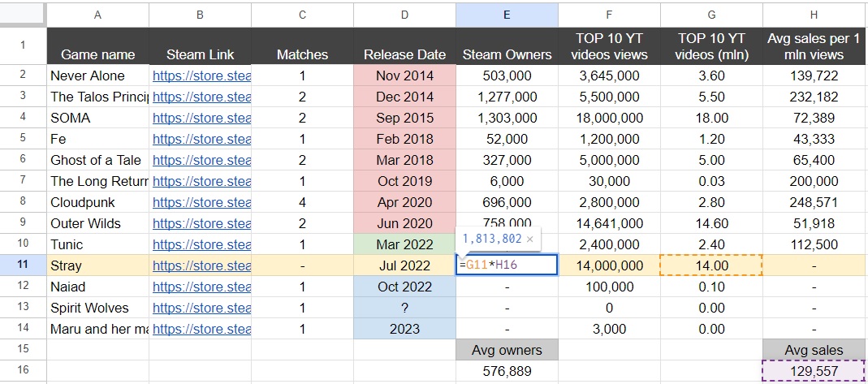Viewport: 868px width, 384px height.
Task: Select column C header
Action: point(302,15)
